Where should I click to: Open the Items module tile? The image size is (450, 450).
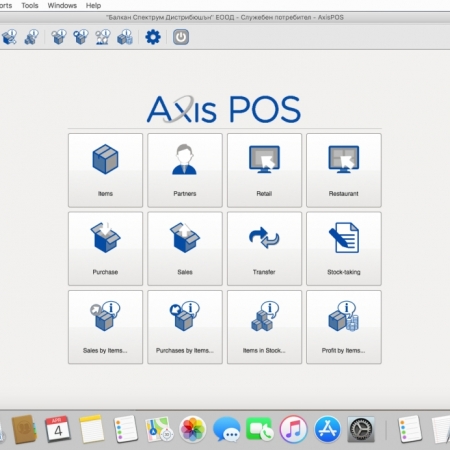point(105,170)
